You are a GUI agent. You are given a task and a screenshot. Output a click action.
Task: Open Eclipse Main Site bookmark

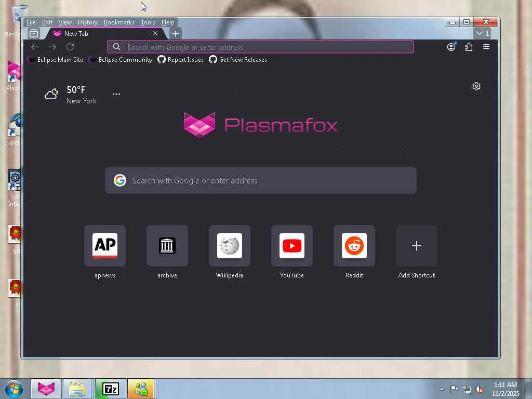pyautogui.click(x=55, y=60)
